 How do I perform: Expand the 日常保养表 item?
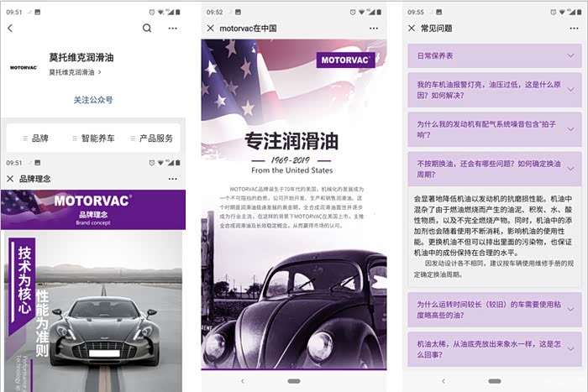pyautogui.click(x=495, y=56)
